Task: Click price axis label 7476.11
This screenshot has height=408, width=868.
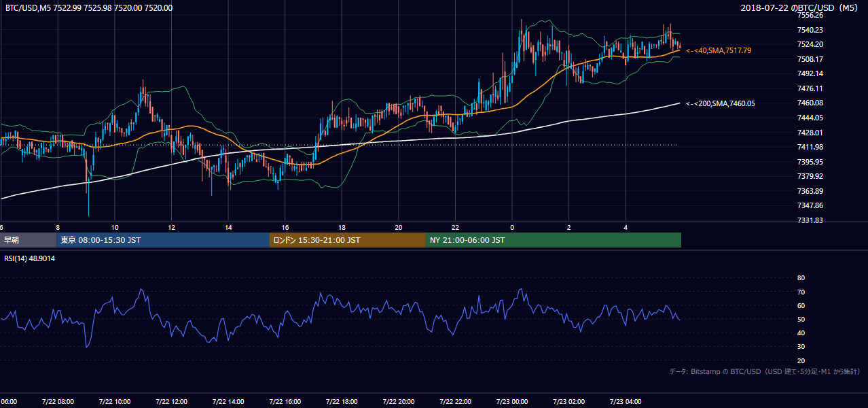Action: pyautogui.click(x=810, y=88)
